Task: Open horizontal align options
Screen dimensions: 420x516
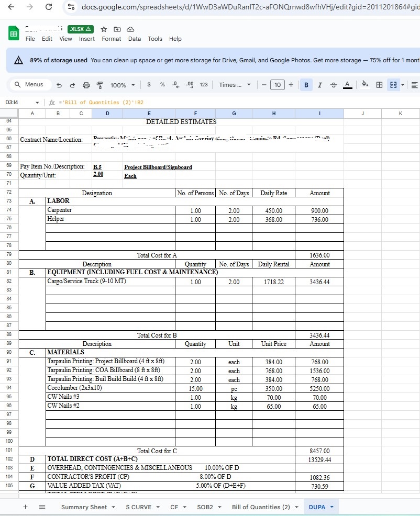Action: click(x=415, y=85)
